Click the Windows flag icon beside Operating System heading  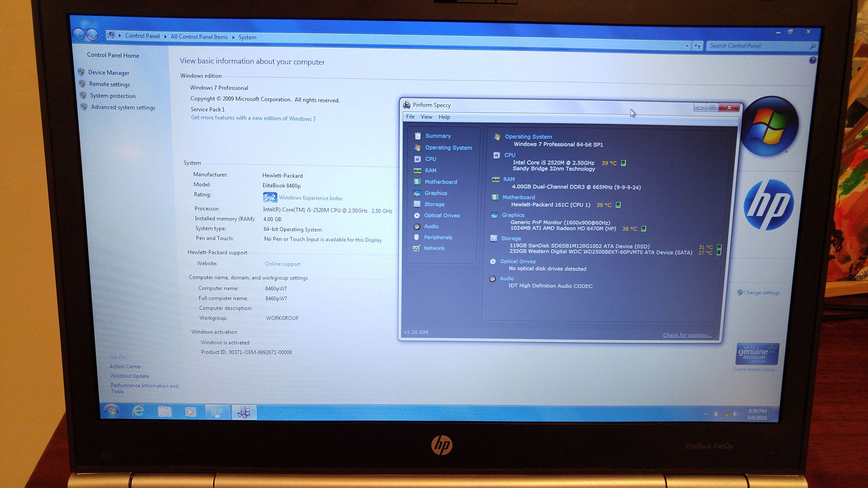pyautogui.click(x=497, y=136)
